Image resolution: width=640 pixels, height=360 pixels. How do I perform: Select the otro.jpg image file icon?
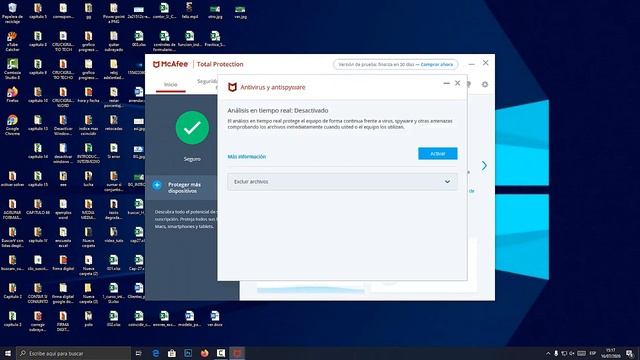(215, 11)
